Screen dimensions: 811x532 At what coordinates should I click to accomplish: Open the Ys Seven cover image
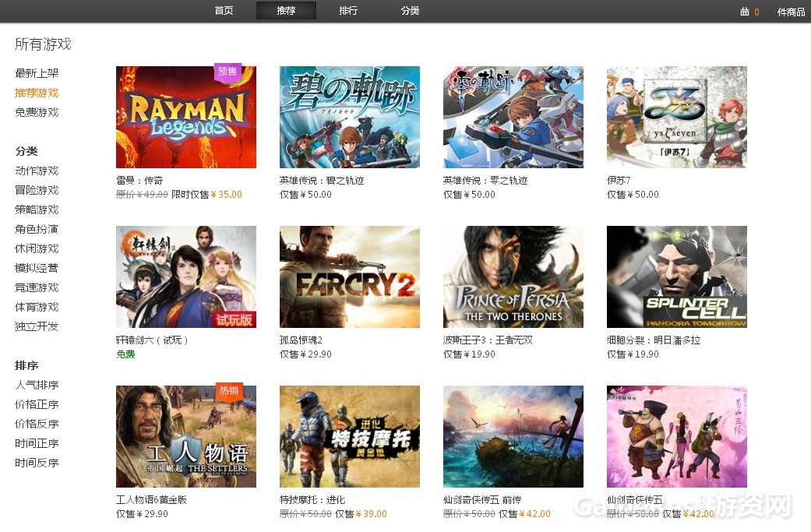click(x=676, y=117)
